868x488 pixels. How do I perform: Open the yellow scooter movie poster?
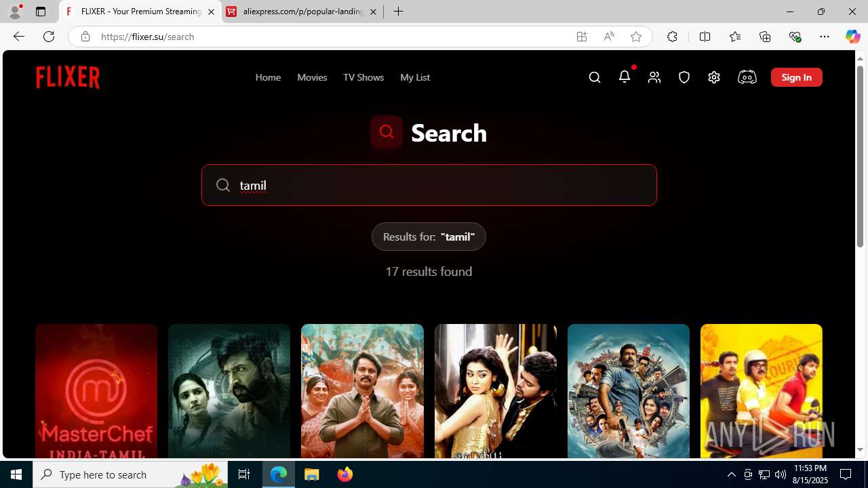(x=762, y=391)
